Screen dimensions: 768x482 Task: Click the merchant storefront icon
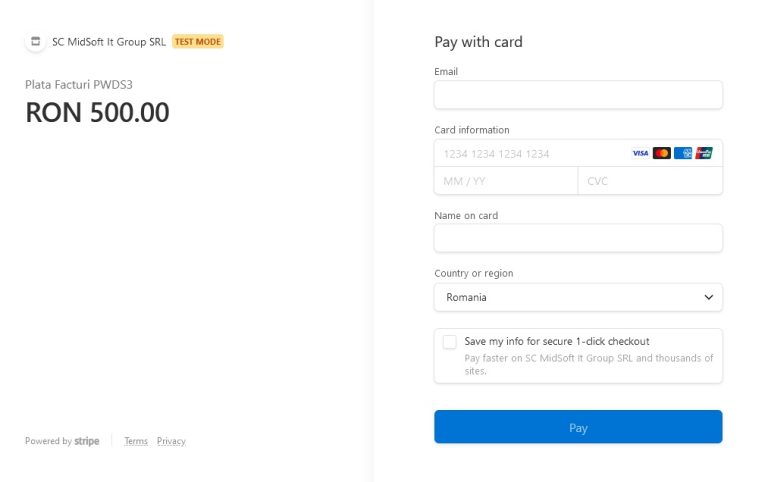pyautogui.click(x=35, y=42)
